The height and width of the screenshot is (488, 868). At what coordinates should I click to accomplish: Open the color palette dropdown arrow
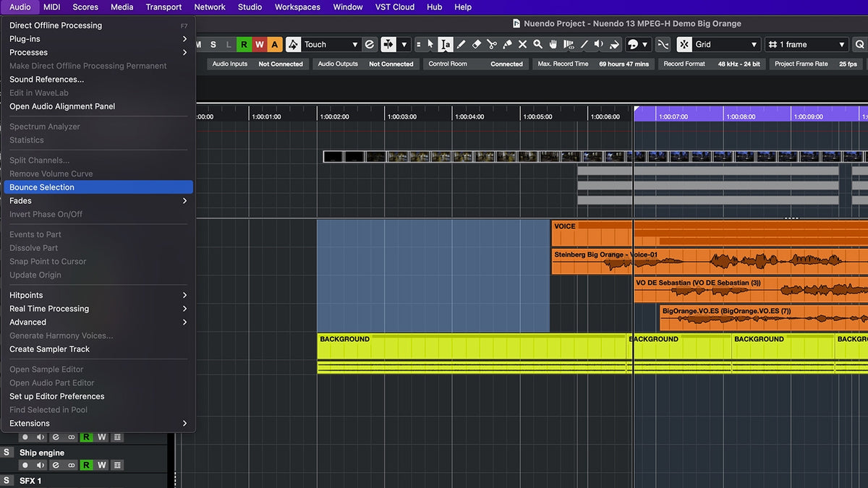(645, 44)
